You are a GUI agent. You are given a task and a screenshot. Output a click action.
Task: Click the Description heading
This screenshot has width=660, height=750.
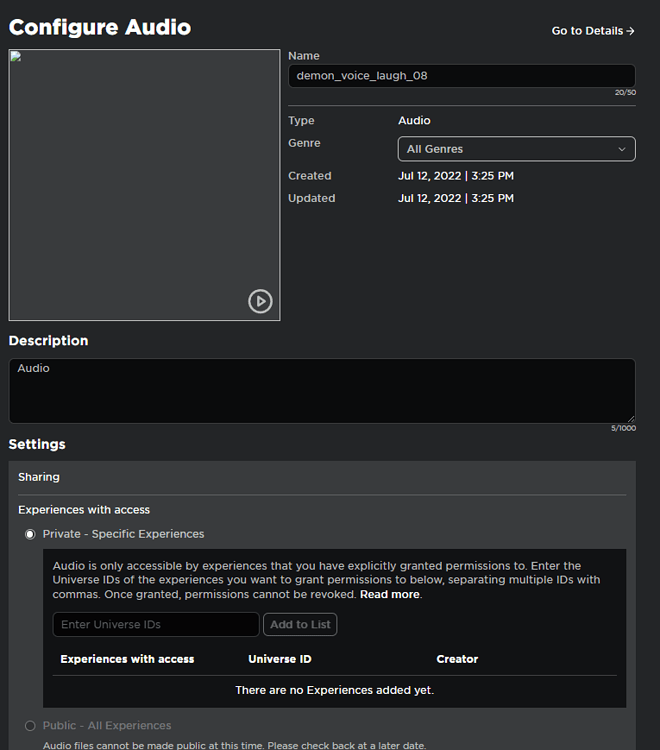[x=48, y=341]
